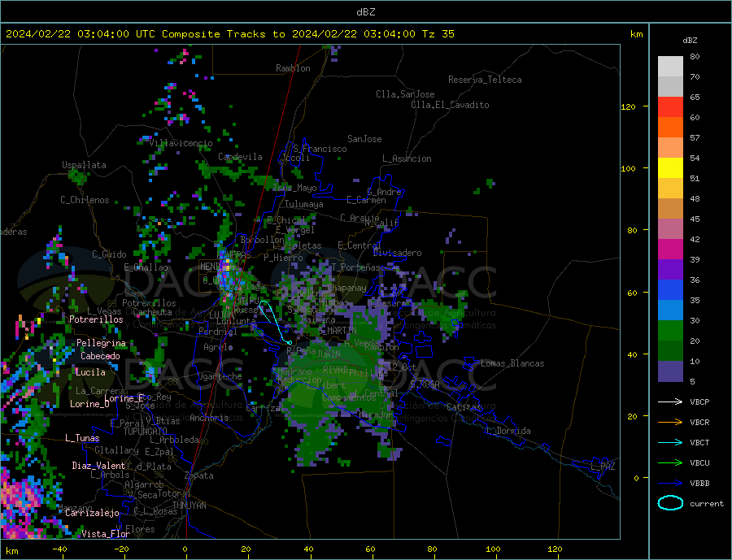This screenshot has width=732, height=560.
Task: Click the 'Ramblon' map label
Action: [x=293, y=68]
